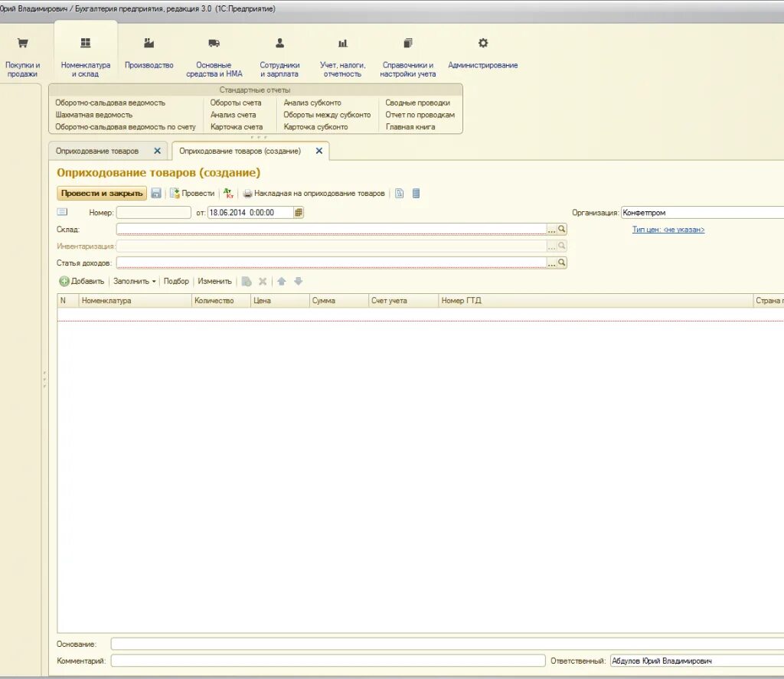The width and height of the screenshot is (784, 679).
Task: Click Провести и закрыть button
Action: coord(102,194)
